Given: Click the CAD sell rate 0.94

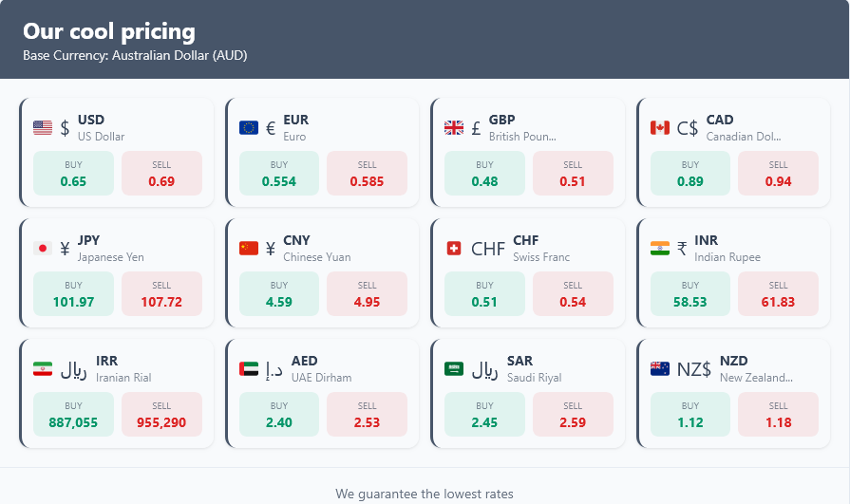Looking at the screenshot, I should tap(778, 181).
